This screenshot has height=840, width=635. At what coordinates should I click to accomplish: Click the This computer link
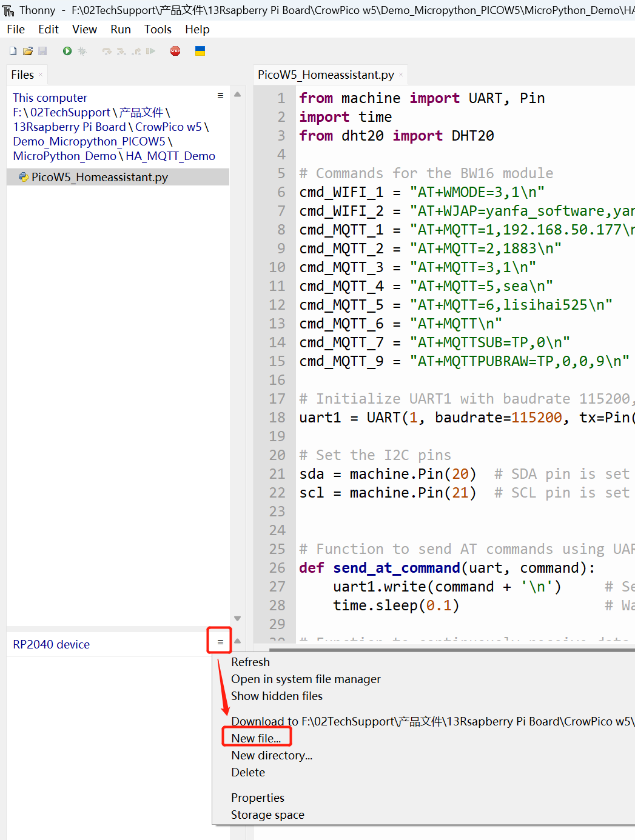pos(50,98)
